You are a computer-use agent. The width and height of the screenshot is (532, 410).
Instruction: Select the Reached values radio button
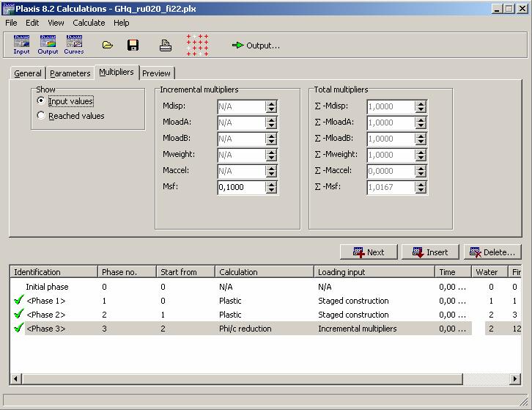[x=41, y=115]
